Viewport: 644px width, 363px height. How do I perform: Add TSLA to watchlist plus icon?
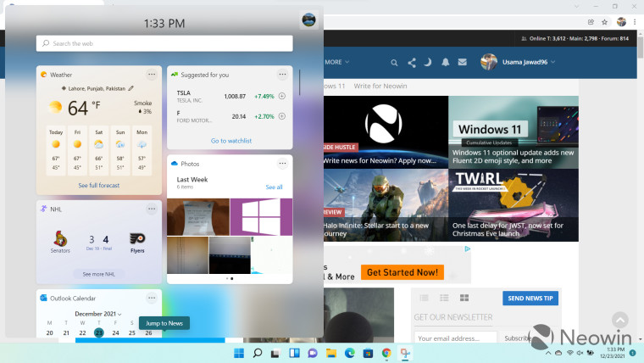pos(282,96)
